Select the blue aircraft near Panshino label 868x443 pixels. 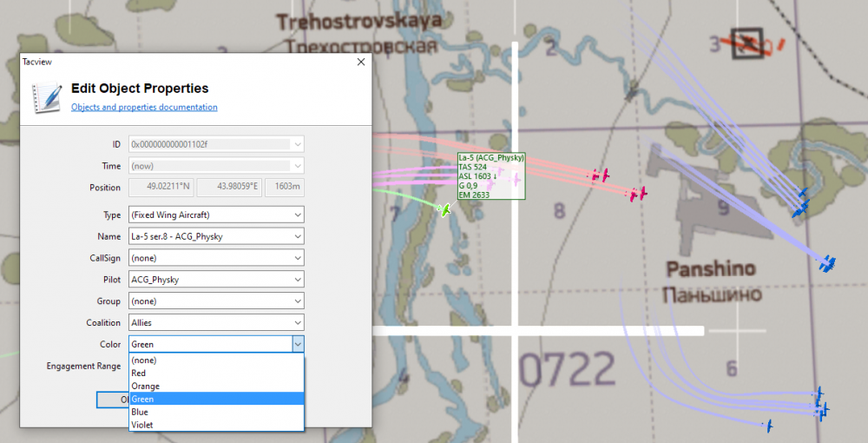(x=827, y=263)
